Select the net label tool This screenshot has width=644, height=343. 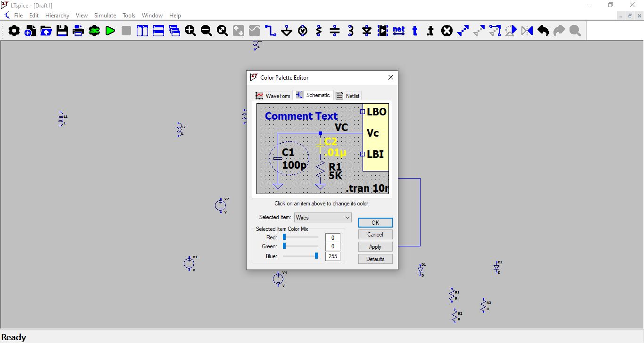click(399, 31)
